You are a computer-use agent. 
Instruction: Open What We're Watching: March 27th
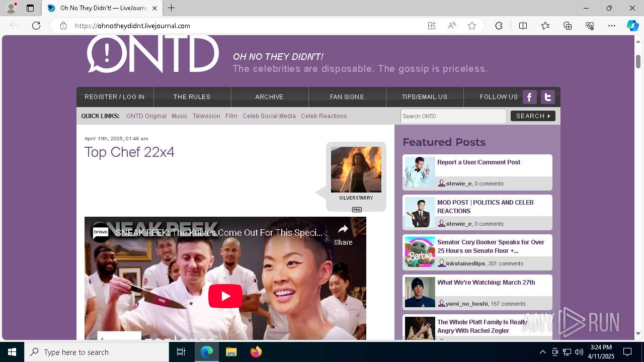[x=486, y=283]
